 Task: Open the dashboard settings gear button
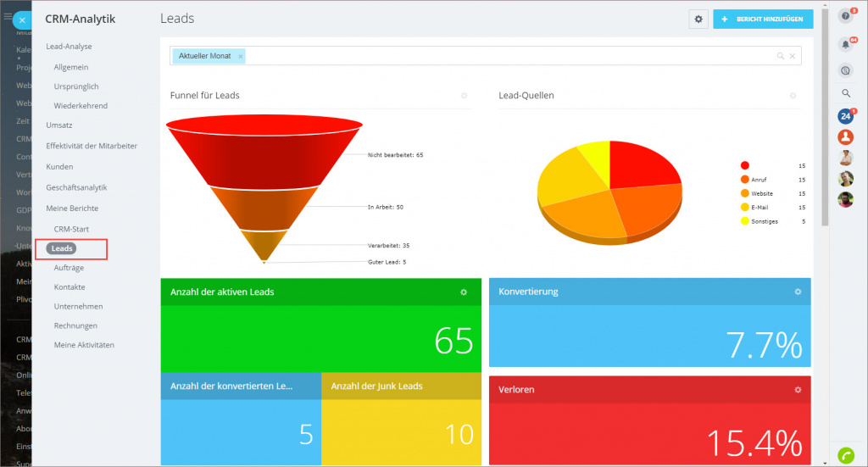pos(698,19)
